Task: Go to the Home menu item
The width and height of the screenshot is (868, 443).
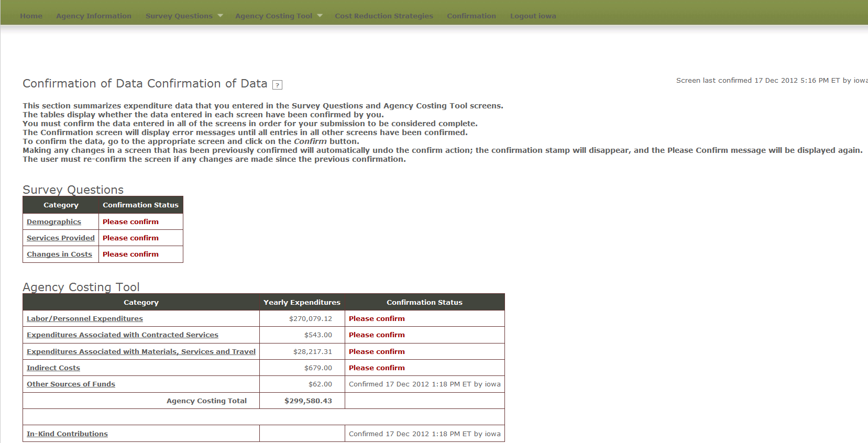Action: tap(31, 16)
